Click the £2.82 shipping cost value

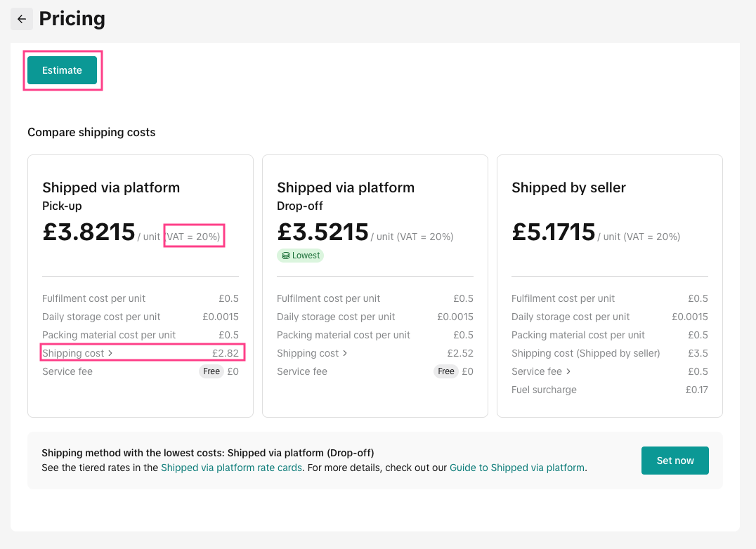tap(225, 353)
